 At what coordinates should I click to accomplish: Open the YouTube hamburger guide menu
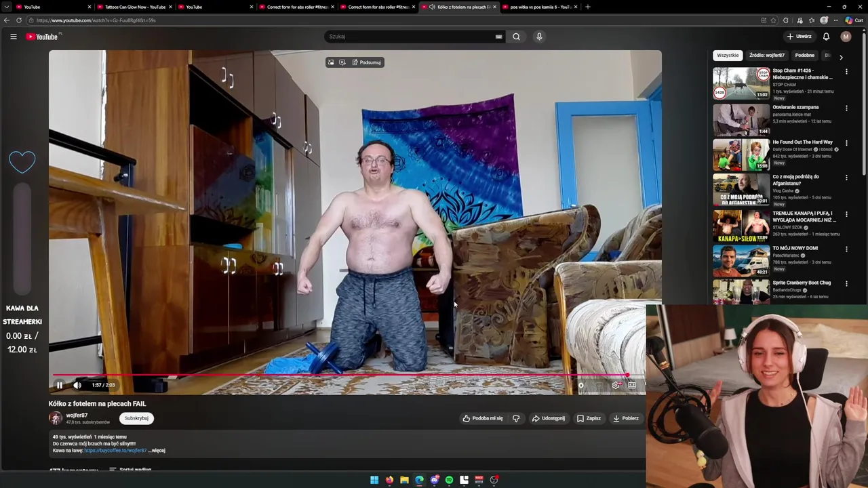(13, 37)
